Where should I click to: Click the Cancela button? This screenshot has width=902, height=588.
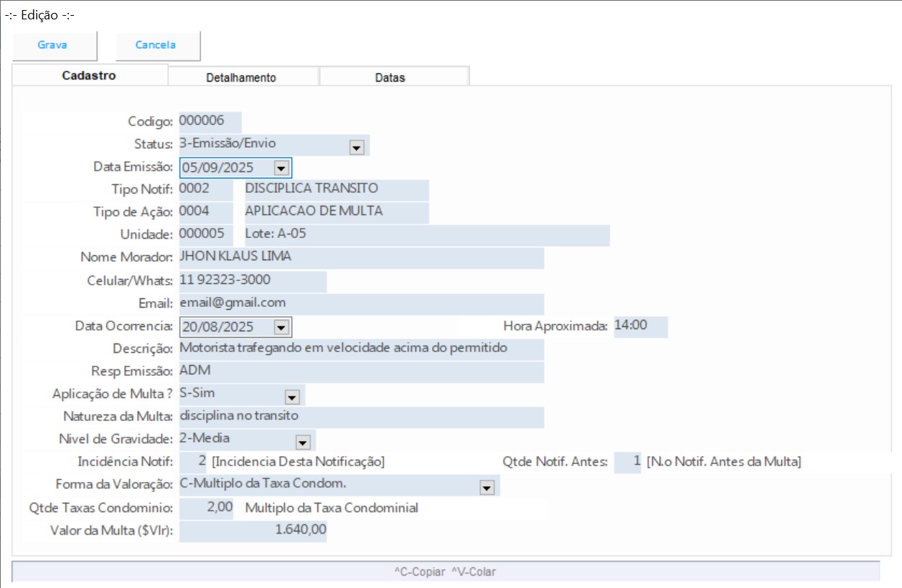pyautogui.click(x=156, y=45)
